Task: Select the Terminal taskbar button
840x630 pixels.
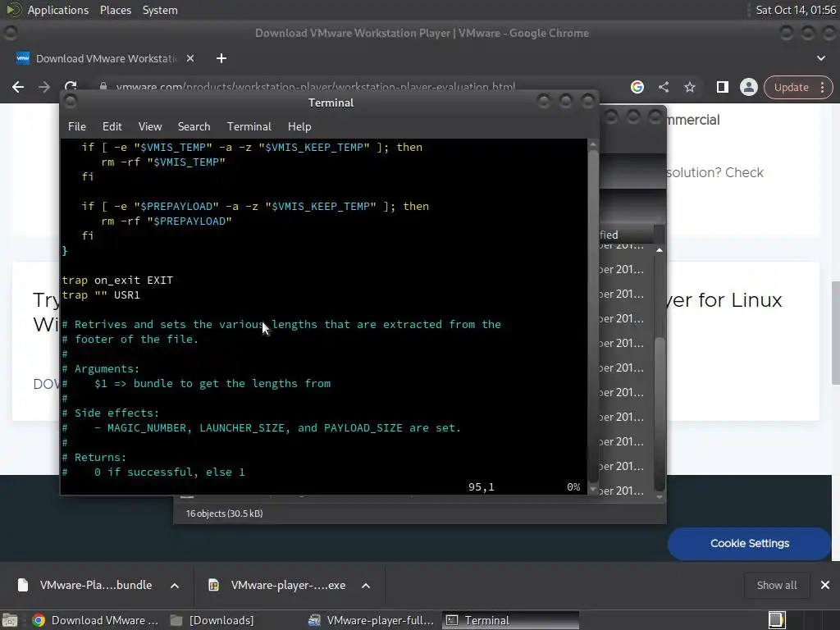Action: [510, 620]
